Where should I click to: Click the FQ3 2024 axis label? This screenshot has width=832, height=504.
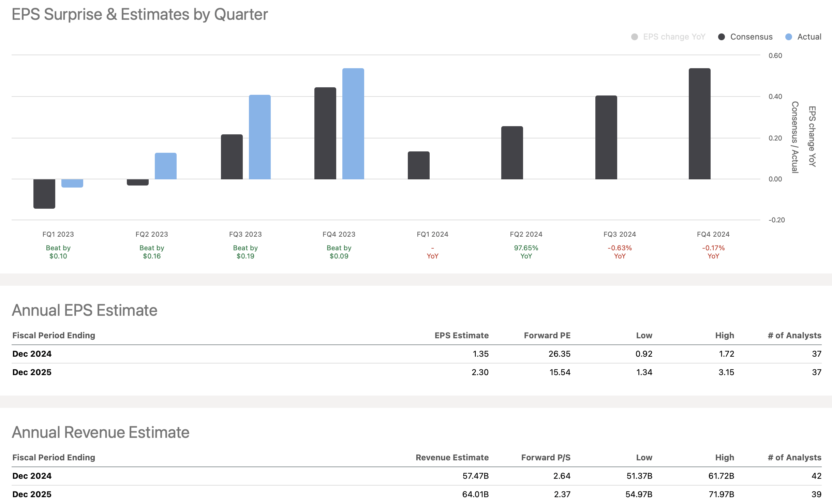coord(620,234)
